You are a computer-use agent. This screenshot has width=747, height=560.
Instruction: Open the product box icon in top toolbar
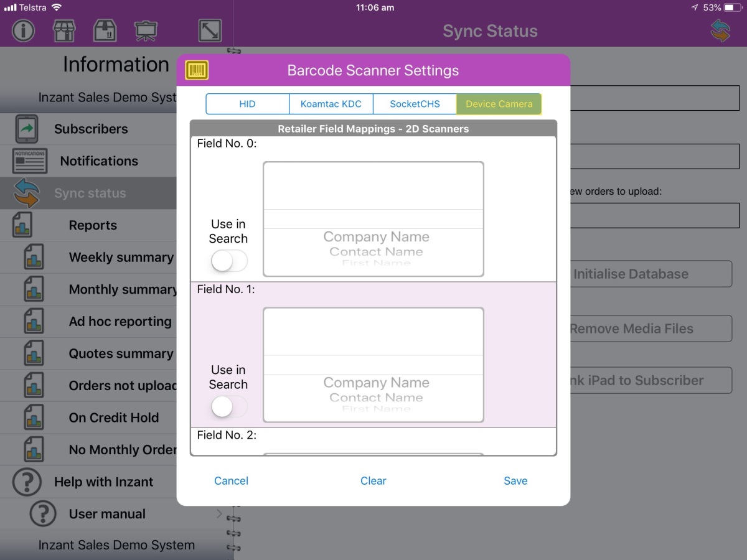(105, 30)
